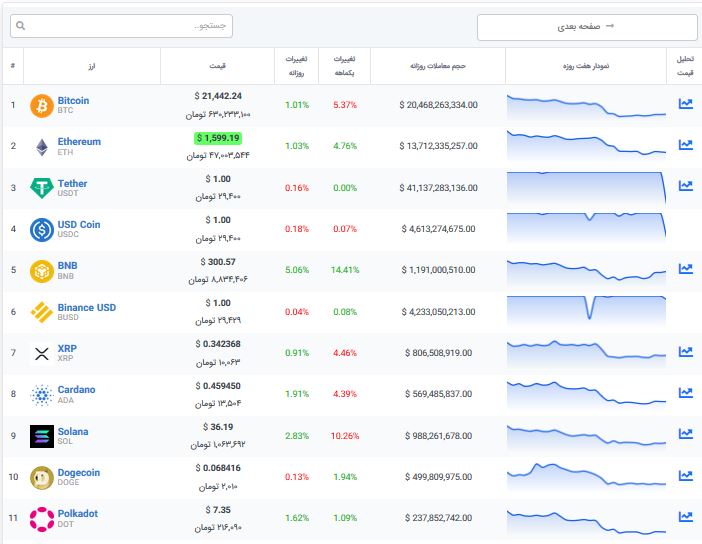702x544 pixels.
Task: Click the Binance USD logo
Action: [42, 312]
